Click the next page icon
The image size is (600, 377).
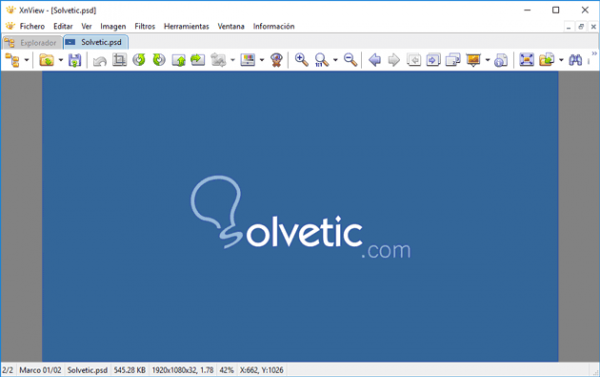433,60
